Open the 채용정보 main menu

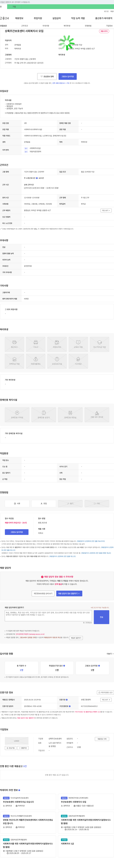tap(19, 18)
